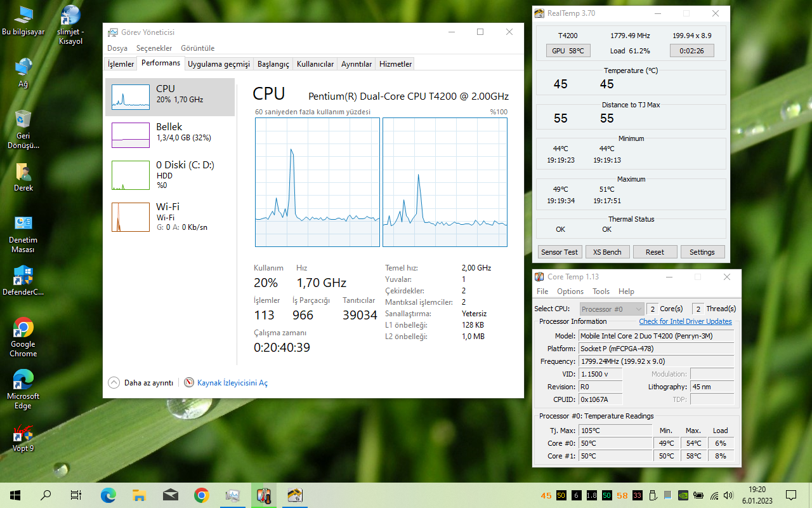Click Reset in RealTemp
The height and width of the screenshot is (508, 812).
tap(655, 252)
